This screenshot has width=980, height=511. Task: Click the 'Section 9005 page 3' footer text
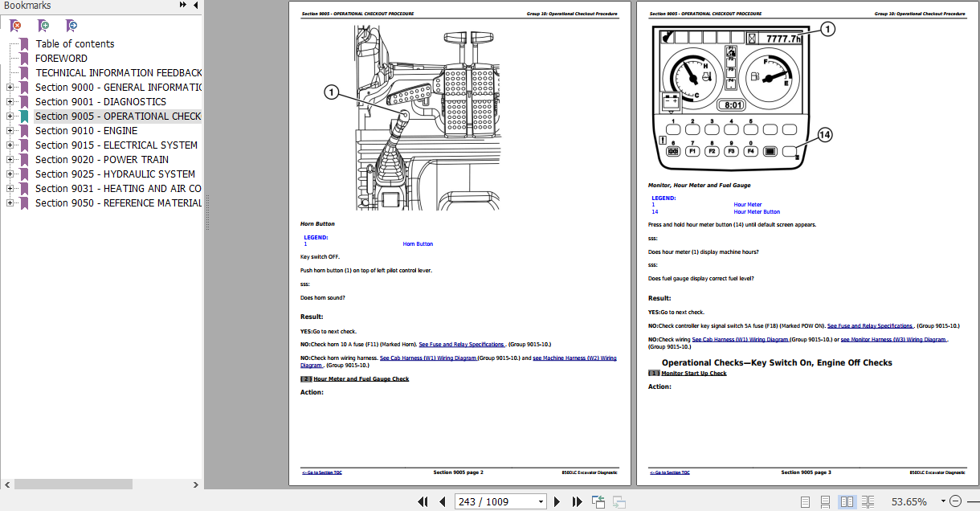pos(806,473)
